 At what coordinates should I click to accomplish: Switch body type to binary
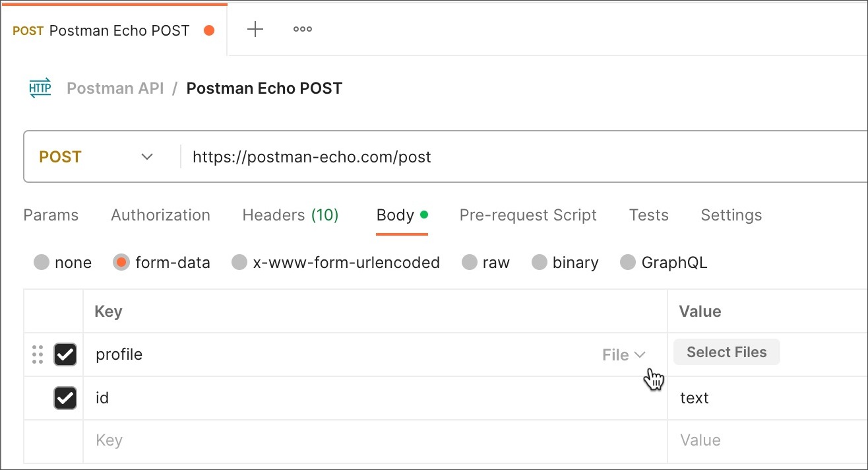(x=540, y=263)
